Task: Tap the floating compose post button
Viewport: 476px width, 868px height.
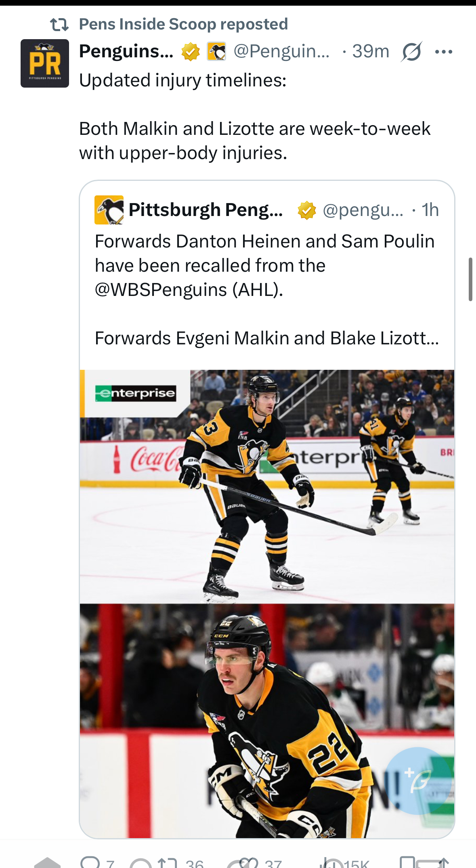Action: click(418, 780)
